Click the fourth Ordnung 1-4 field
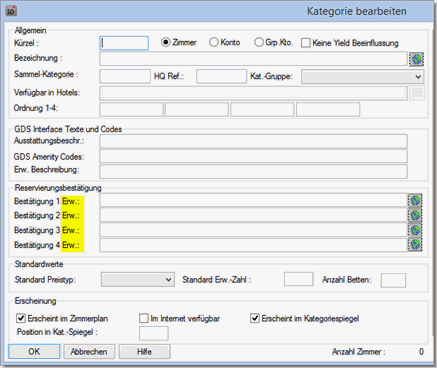437x368 pixels. (328, 110)
